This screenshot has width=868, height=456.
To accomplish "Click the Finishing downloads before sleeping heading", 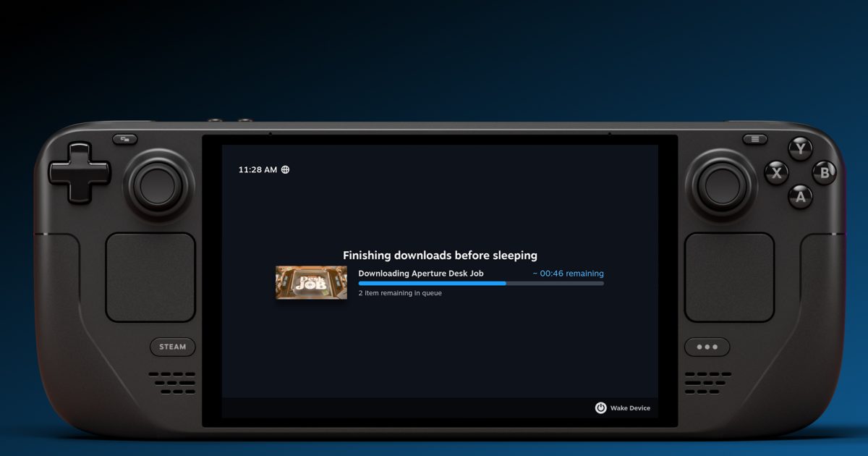I will [440, 256].
